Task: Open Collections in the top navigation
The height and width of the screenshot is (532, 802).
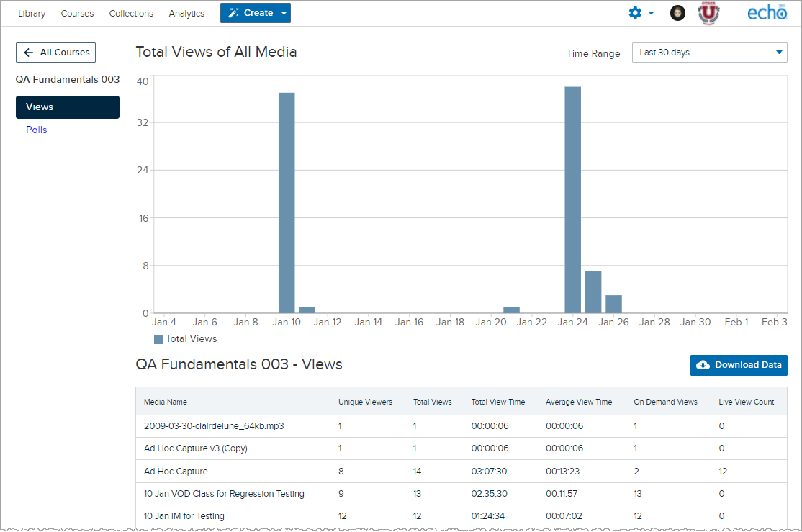Action: (x=131, y=13)
